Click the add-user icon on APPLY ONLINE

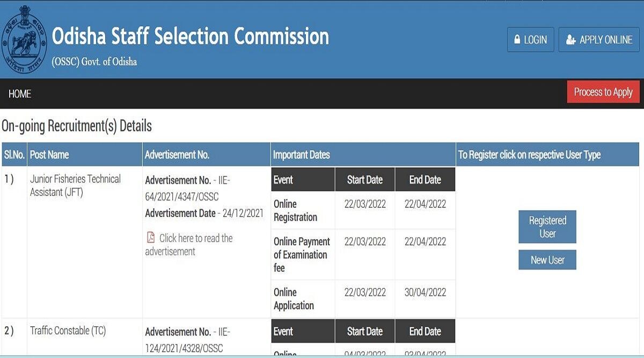click(570, 40)
